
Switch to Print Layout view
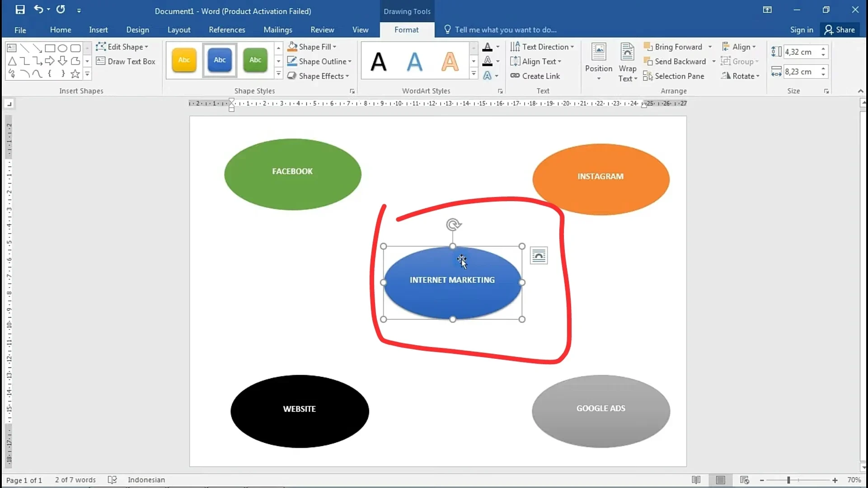(x=720, y=480)
